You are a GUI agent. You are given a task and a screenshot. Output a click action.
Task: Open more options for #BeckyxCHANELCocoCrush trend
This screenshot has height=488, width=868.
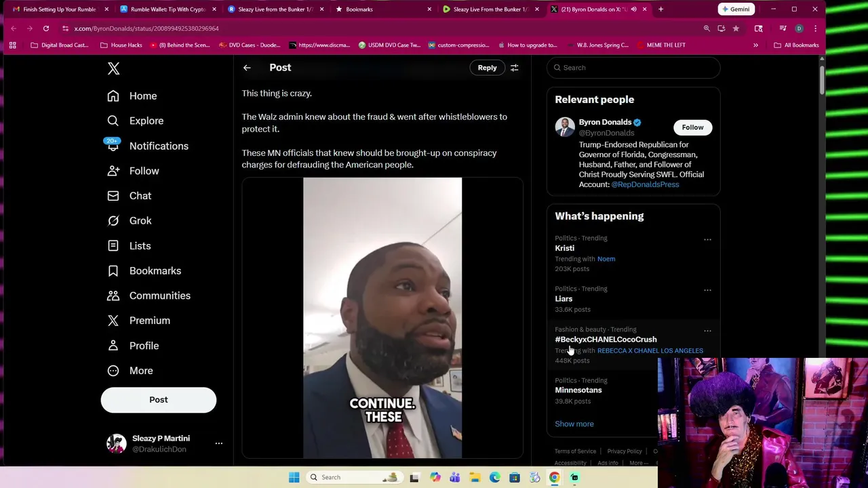pos(707,331)
